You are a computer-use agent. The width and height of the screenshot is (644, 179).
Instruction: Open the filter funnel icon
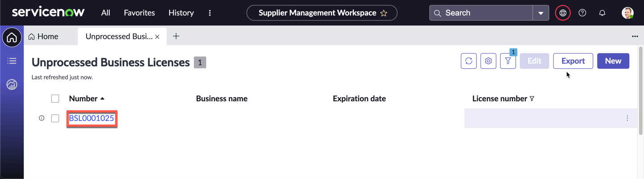[x=508, y=61]
